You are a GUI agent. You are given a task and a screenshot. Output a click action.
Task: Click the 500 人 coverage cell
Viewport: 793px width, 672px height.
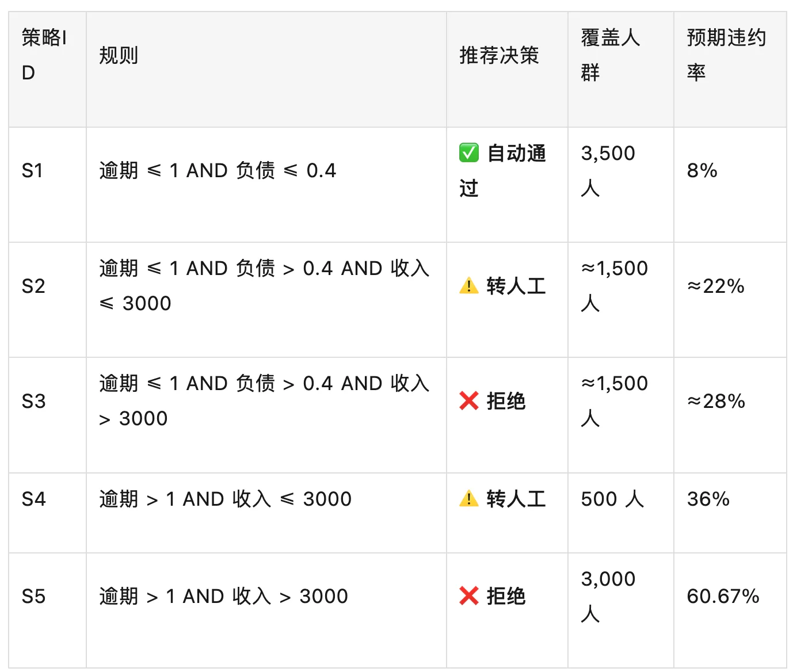621,513
